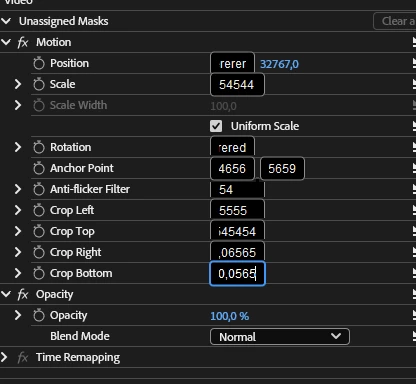416x384 pixels.
Task: Reset the Opacity effect
Action: coord(414,294)
